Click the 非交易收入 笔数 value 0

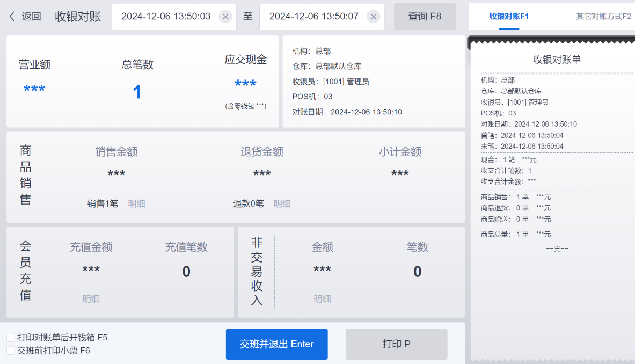pyautogui.click(x=418, y=272)
